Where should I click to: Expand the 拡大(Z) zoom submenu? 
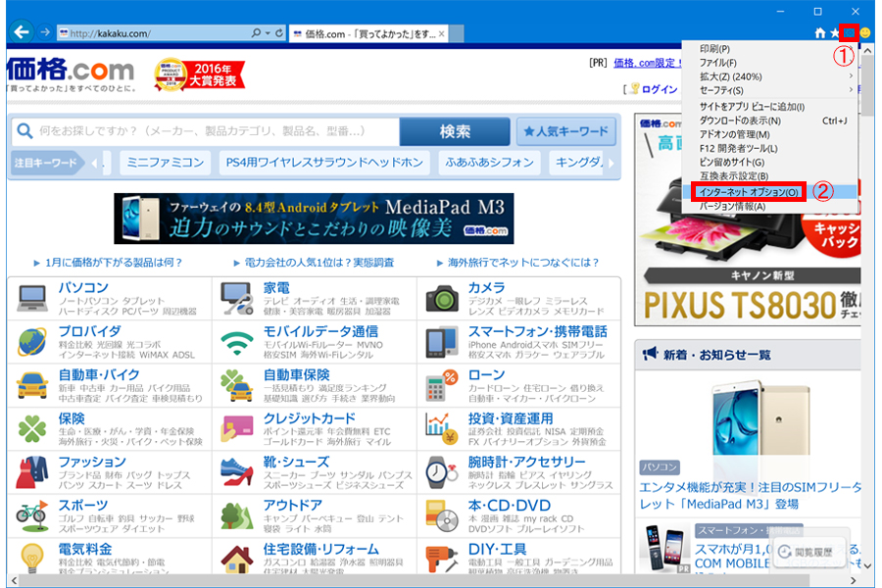pyautogui.click(x=771, y=76)
